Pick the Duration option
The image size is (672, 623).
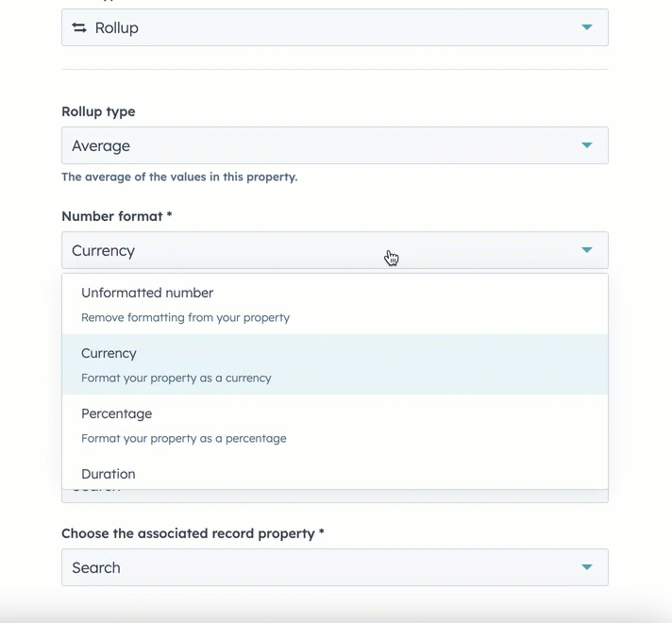pos(108,474)
